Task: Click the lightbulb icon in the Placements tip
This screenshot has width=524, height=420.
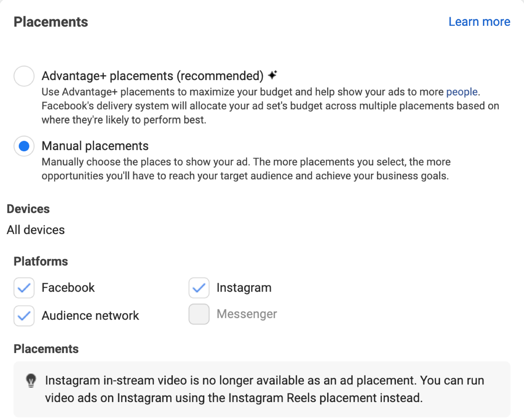Action: (x=31, y=380)
